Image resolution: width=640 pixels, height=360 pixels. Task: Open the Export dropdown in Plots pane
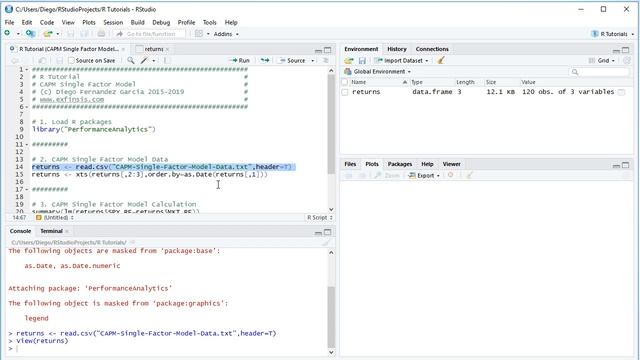[x=424, y=175]
